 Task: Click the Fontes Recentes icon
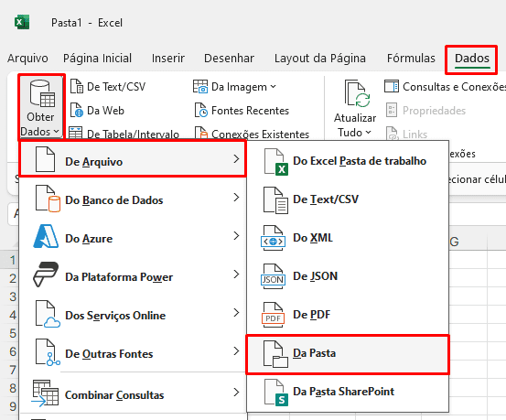(200, 111)
